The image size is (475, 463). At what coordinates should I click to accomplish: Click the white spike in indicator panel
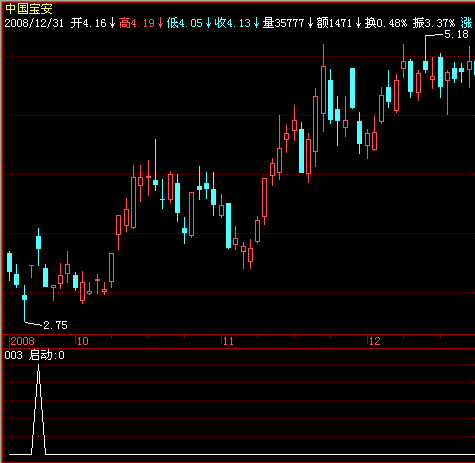coord(39,409)
